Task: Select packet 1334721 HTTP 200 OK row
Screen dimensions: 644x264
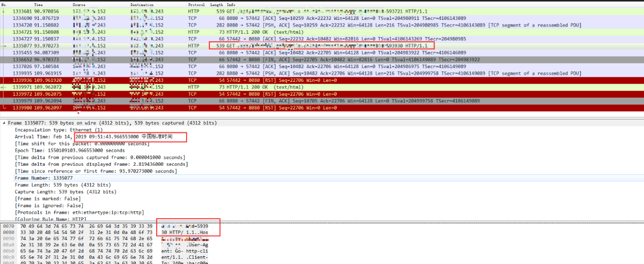Action: point(322,32)
